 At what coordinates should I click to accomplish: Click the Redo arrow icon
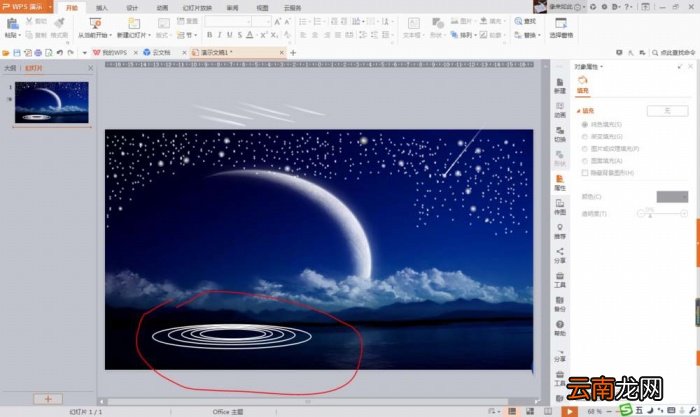tap(70, 53)
